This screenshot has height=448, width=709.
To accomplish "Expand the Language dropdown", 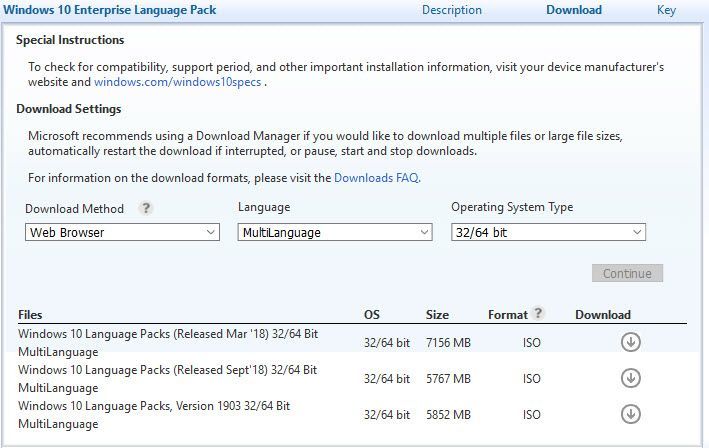I will 335,232.
